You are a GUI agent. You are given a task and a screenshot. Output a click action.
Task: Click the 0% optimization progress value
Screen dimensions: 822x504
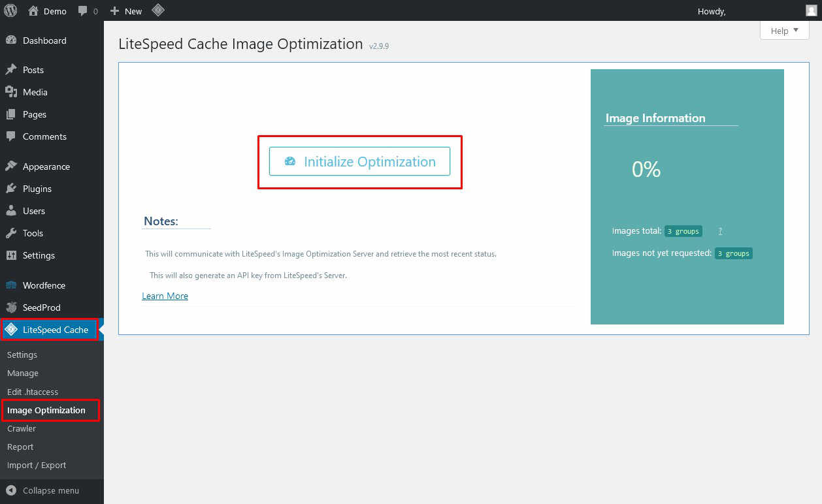[x=646, y=170]
